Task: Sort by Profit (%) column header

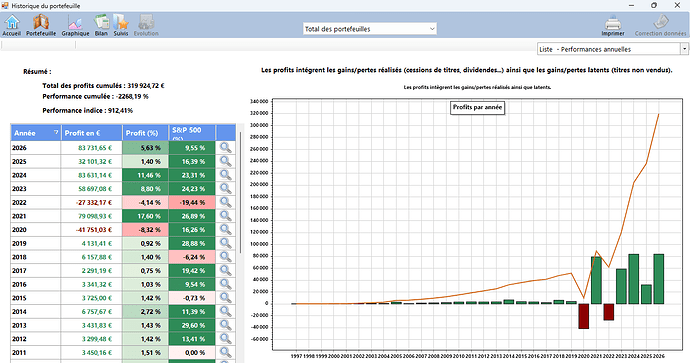Action: click(145, 133)
